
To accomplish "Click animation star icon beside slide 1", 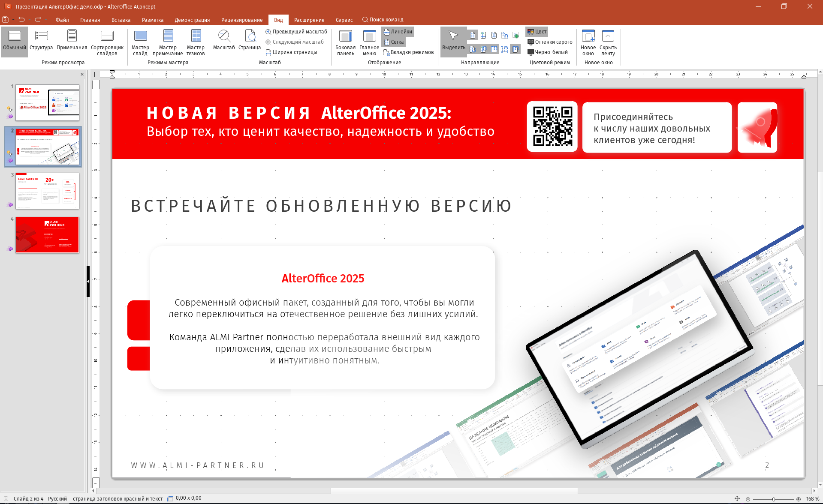I will pyautogui.click(x=9, y=109).
